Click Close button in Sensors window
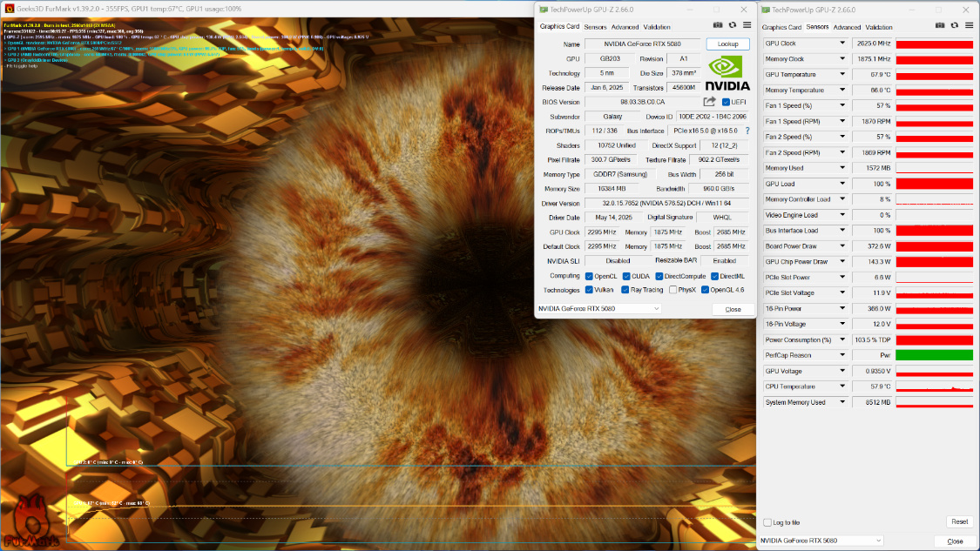Screen dimensions: 980x551 coord(955,541)
